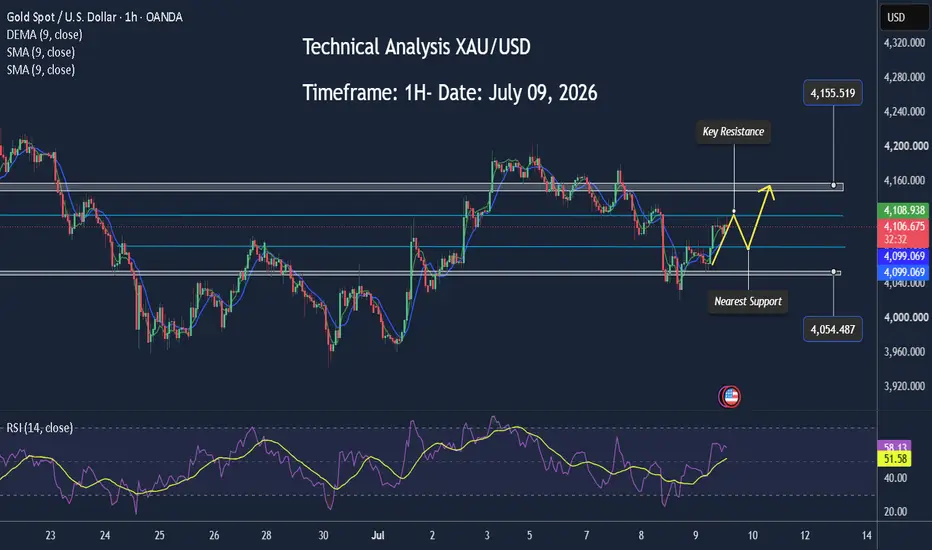The height and width of the screenshot is (550, 932).
Task: Click date 25 on the time axis
Action: click(159, 536)
